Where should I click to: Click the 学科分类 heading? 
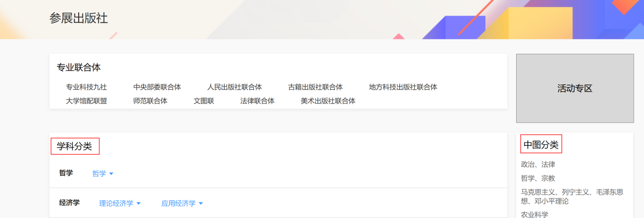tap(75, 147)
